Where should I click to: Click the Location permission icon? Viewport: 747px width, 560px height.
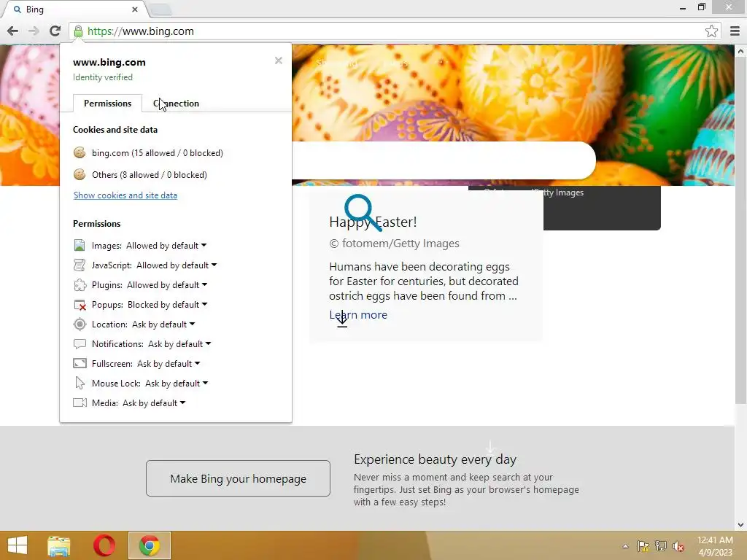[80, 324]
